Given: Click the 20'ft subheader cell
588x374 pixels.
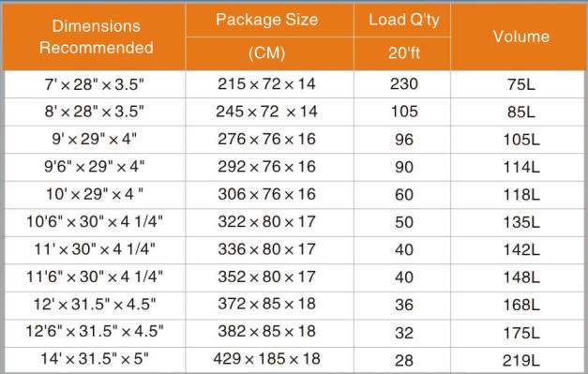Looking at the screenshot, I should pyautogui.click(x=402, y=53).
